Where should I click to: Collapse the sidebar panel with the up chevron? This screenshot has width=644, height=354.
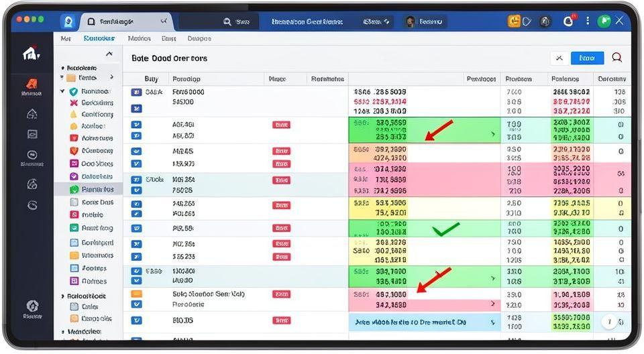click(x=109, y=54)
